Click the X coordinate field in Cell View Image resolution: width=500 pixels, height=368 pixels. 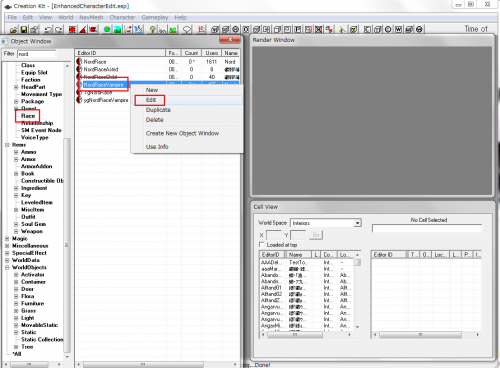pos(273,235)
